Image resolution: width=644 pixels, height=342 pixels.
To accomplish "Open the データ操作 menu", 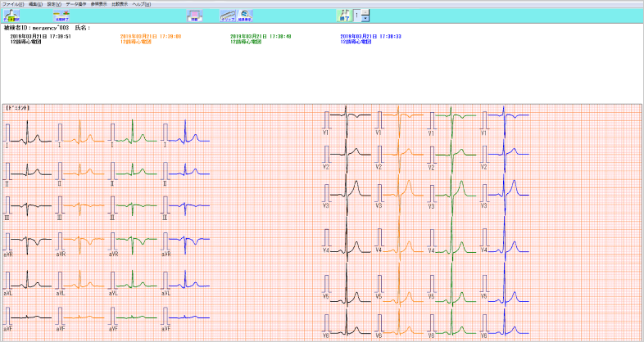I will pos(76,4).
